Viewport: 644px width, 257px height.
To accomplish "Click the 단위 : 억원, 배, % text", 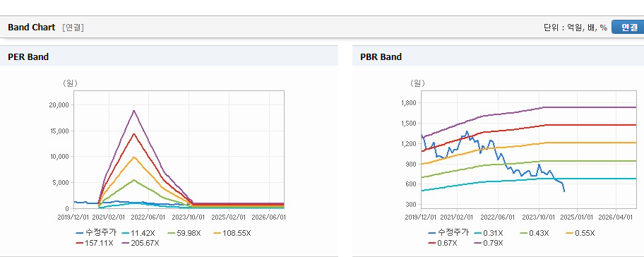I will (575, 28).
